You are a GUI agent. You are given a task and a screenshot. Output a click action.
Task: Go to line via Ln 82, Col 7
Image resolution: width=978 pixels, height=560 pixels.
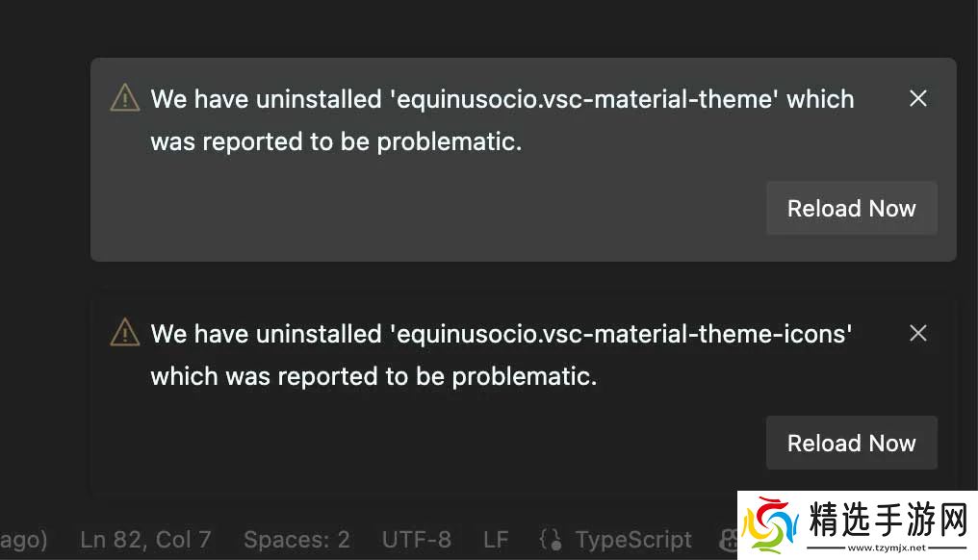click(x=145, y=540)
